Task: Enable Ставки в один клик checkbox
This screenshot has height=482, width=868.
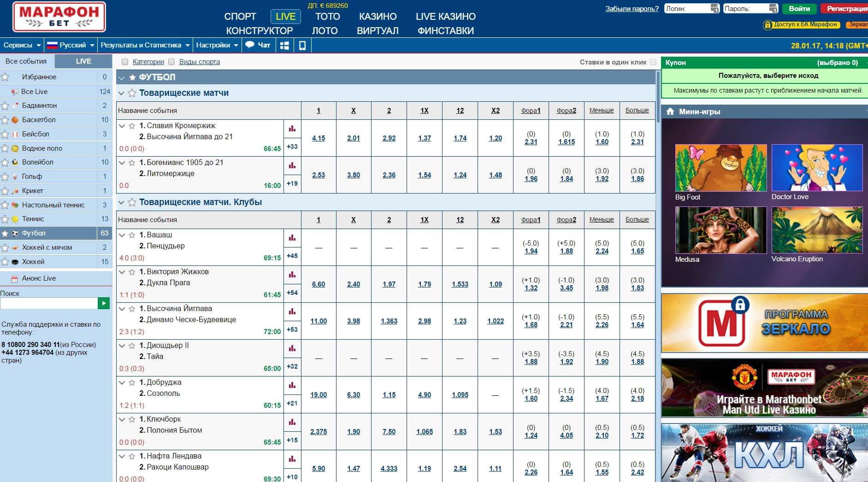Action: point(653,62)
